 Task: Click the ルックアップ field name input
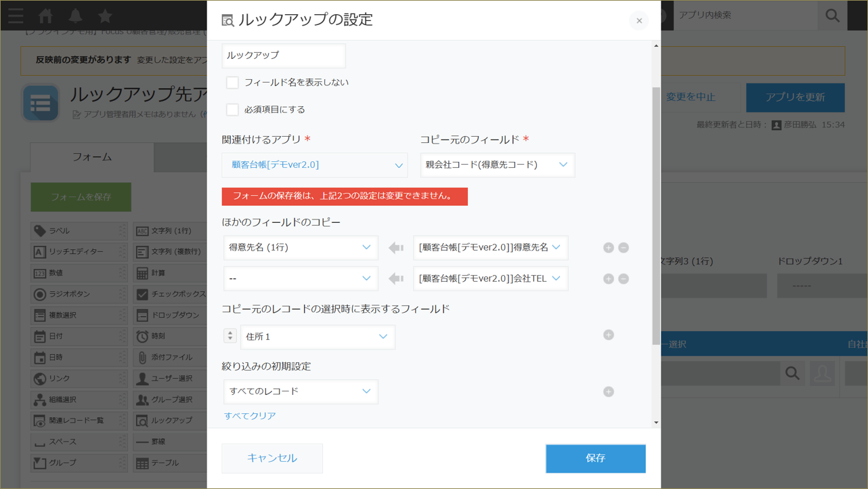point(284,56)
